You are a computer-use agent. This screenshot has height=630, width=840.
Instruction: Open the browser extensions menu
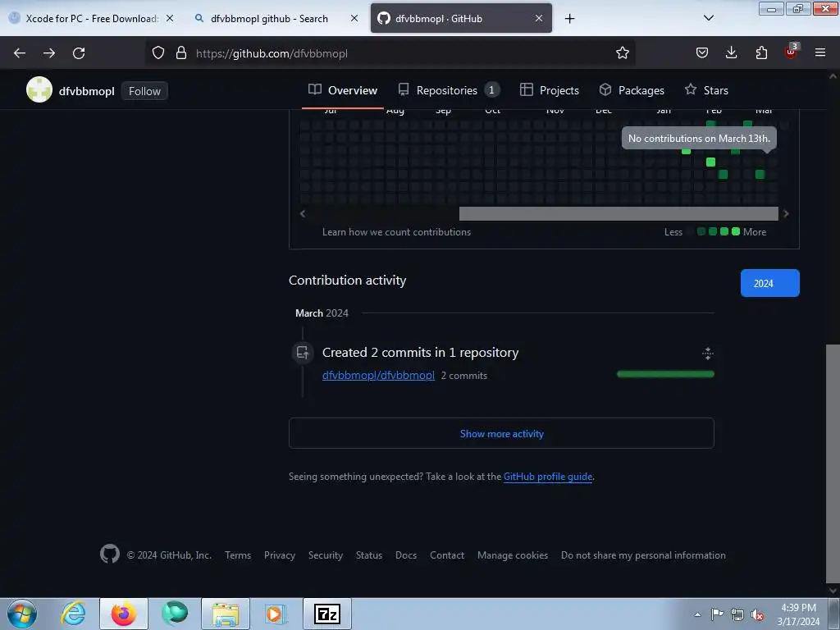click(761, 53)
